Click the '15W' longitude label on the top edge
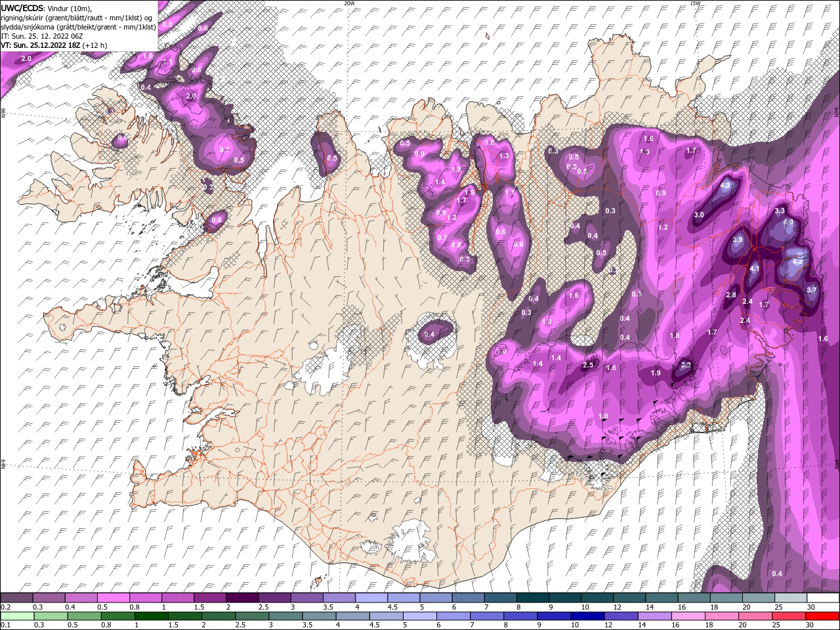This screenshot has width=840, height=630. click(x=695, y=3)
